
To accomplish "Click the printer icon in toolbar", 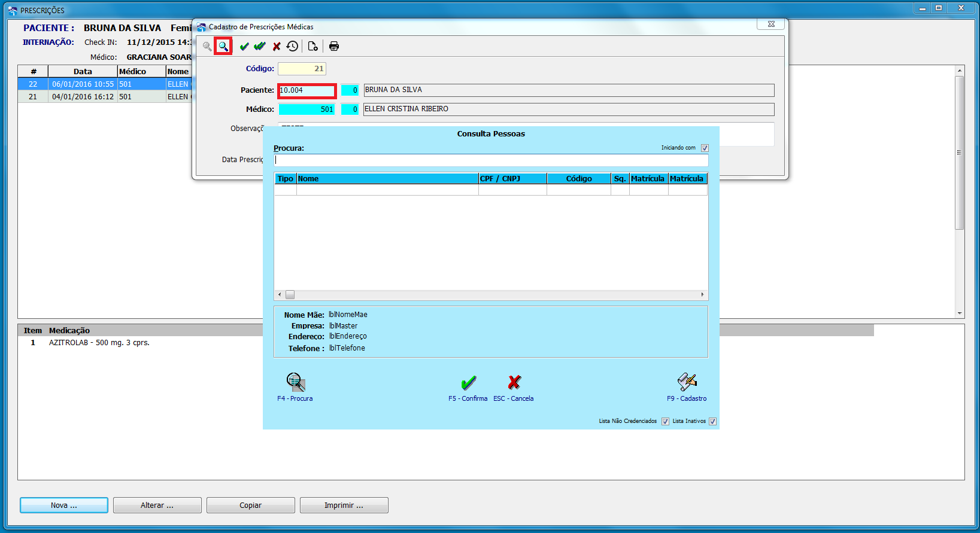I will 334,46.
